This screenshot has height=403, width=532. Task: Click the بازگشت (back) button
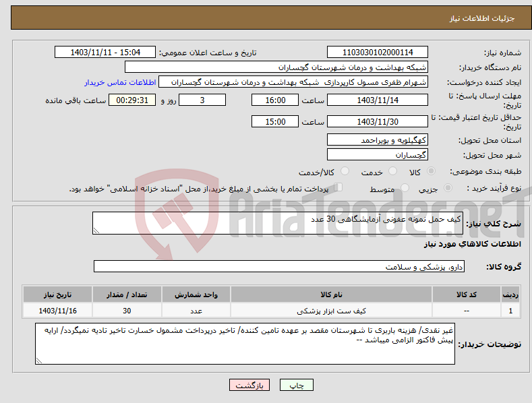[x=249, y=385]
